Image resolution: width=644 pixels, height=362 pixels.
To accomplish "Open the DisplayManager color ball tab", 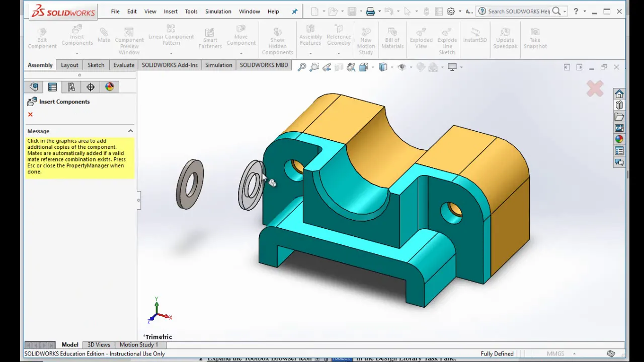I will [110, 87].
